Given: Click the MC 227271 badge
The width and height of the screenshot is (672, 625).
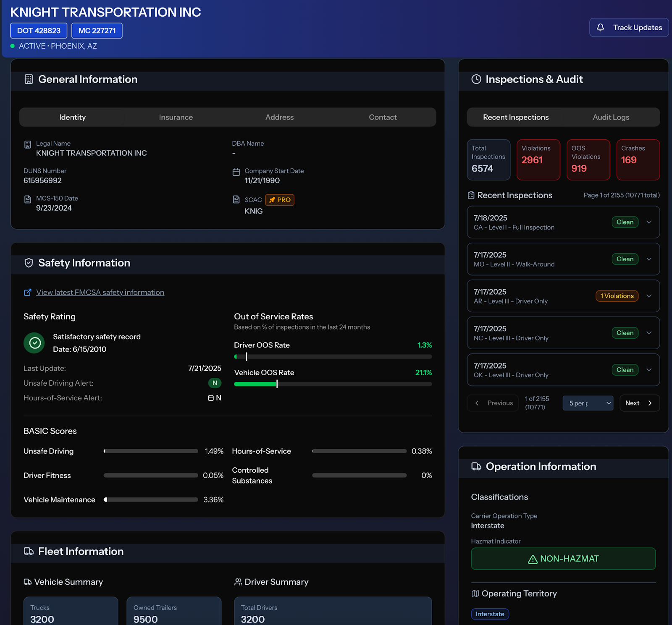Looking at the screenshot, I should point(97,31).
